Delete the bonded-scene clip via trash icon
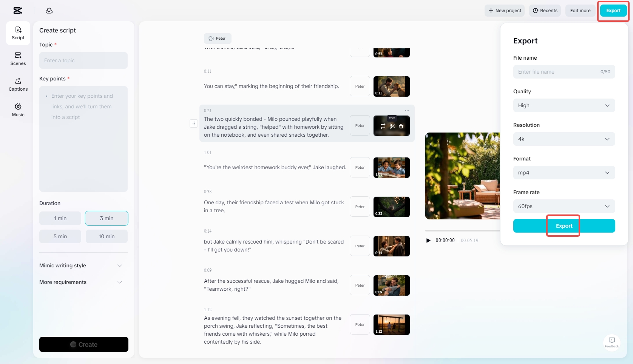Image resolution: width=633 pixels, height=364 pixels. click(401, 126)
